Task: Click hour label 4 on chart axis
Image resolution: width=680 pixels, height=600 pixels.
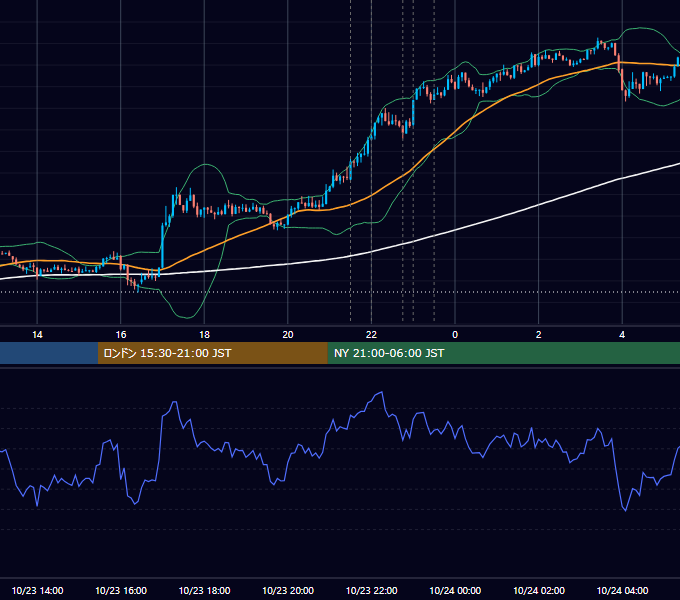Action: point(622,335)
